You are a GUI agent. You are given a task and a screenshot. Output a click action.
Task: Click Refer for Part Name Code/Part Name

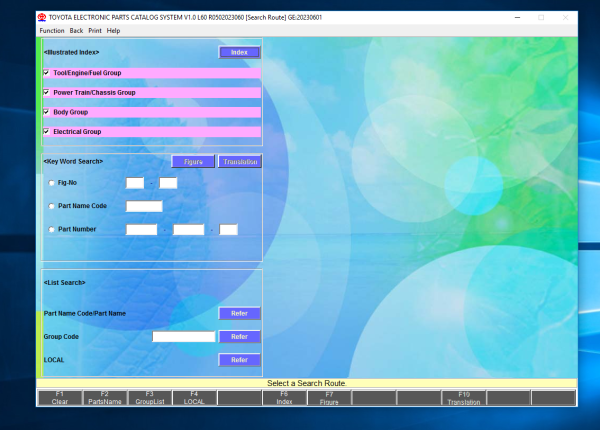(240, 313)
